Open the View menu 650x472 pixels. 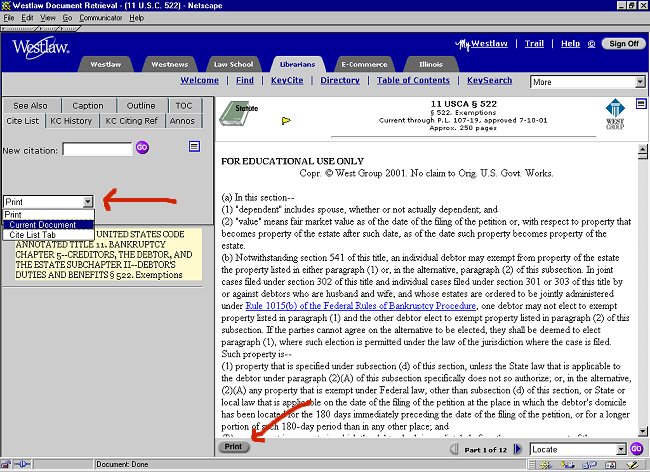(48, 18)
